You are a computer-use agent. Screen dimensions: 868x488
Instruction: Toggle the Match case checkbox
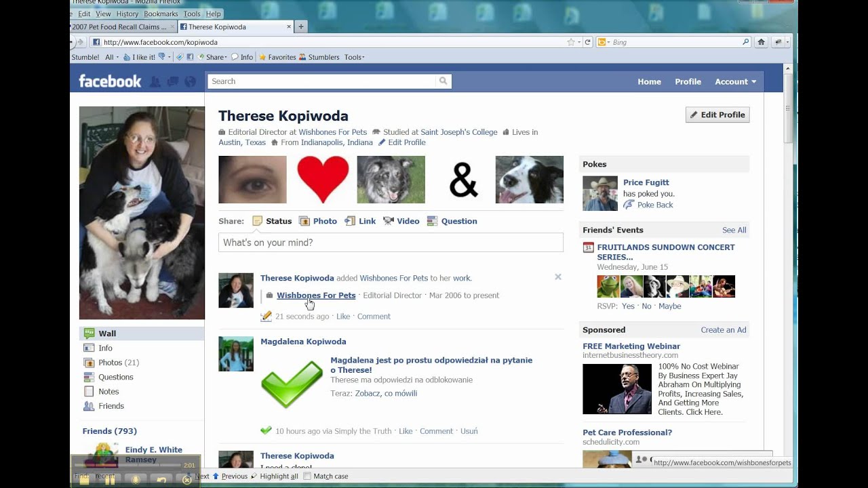(307, 476)
